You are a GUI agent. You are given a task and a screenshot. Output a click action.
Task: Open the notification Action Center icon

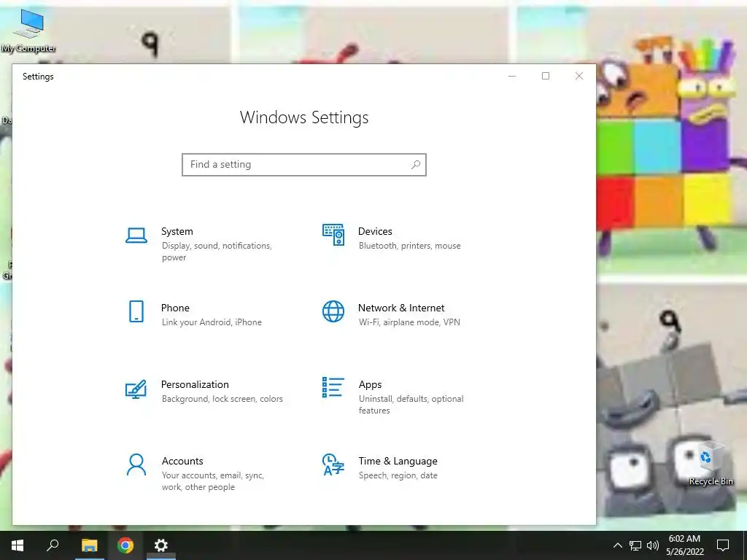[x=723, y=545]
